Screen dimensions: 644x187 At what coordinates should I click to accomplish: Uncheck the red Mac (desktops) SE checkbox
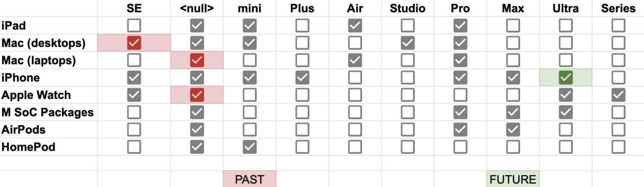(x=134, y=43)
